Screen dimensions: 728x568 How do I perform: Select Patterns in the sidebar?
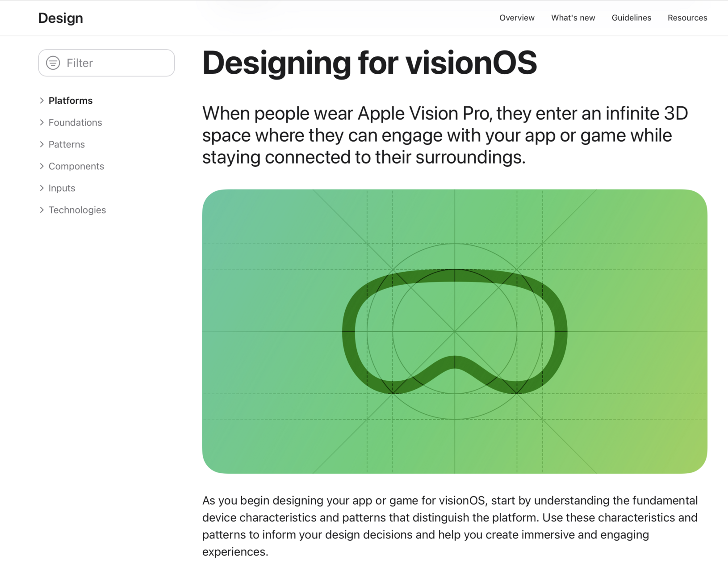[x=67, y=144]
